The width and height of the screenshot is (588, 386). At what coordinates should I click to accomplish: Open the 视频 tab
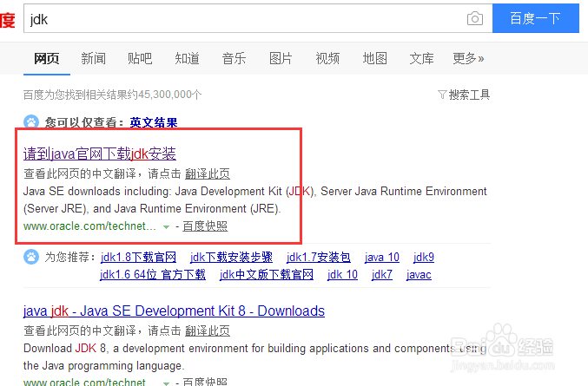tap(327, 58)
